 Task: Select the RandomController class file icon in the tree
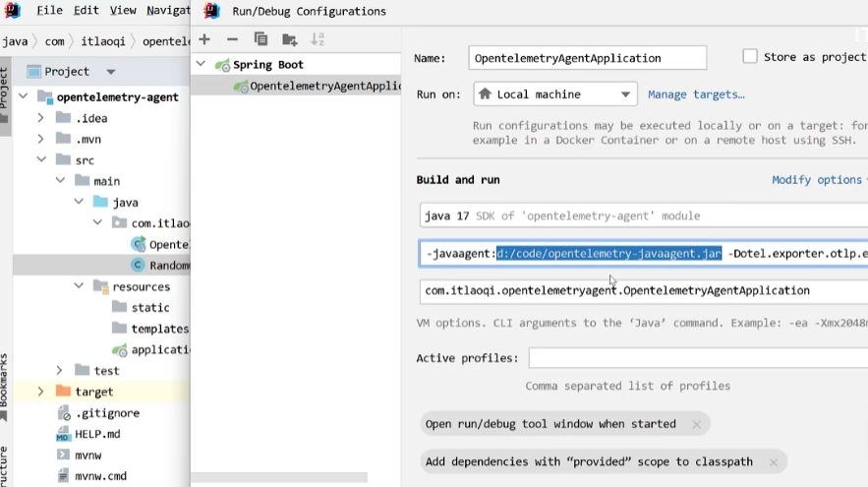138,266
